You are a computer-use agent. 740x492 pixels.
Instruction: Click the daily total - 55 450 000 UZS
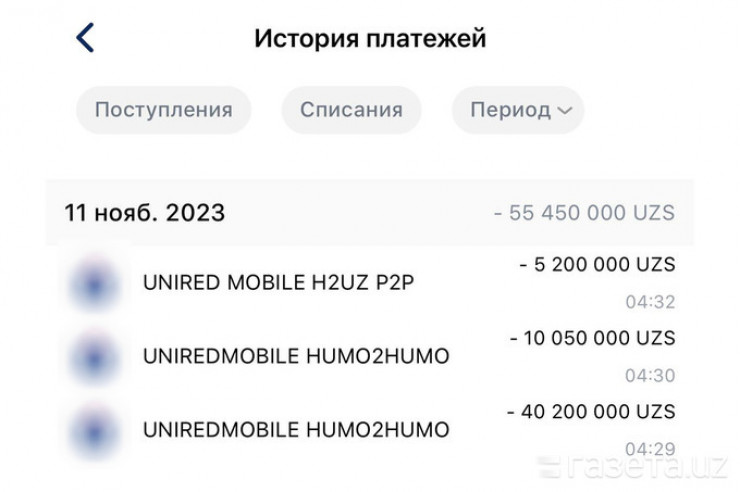584,213
